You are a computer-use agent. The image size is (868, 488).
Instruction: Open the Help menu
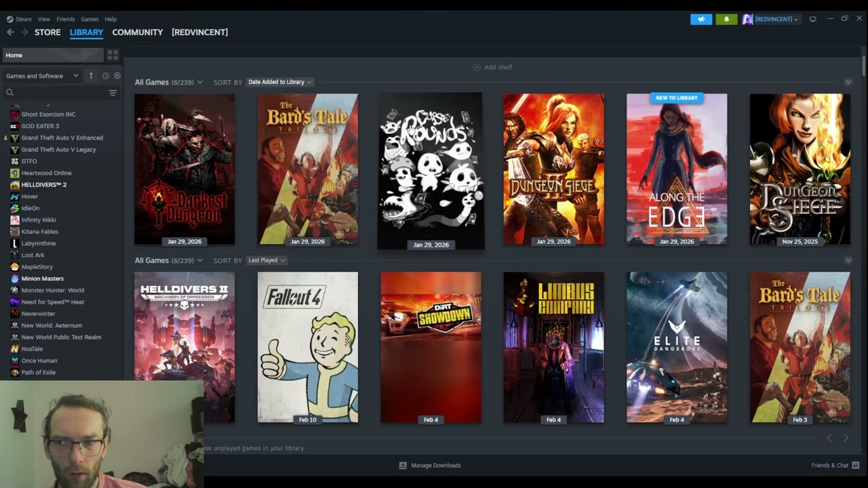[x=111, y=19]
